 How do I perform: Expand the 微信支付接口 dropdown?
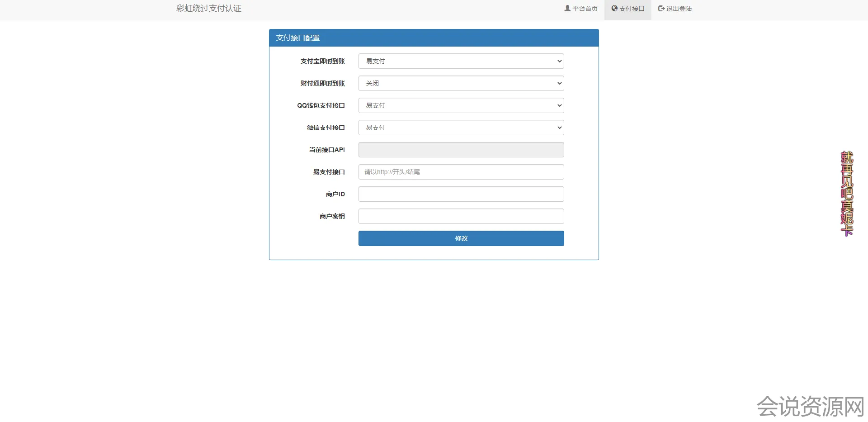tap(461, 128)
